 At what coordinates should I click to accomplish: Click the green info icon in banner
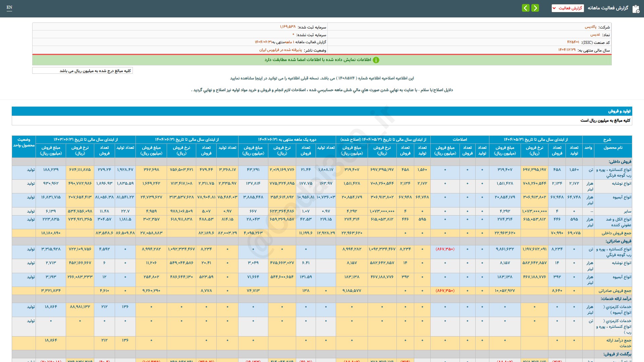coord(376,60)
